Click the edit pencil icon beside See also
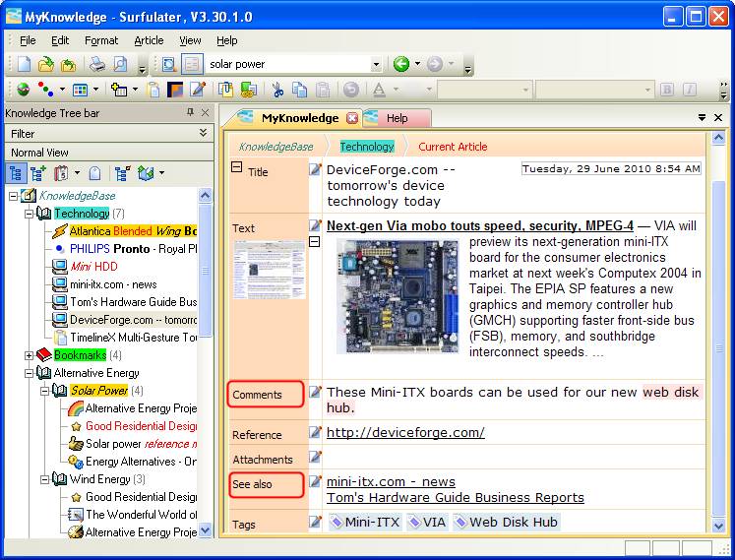Viewport: 735px width, 560px height. (315, 481)
